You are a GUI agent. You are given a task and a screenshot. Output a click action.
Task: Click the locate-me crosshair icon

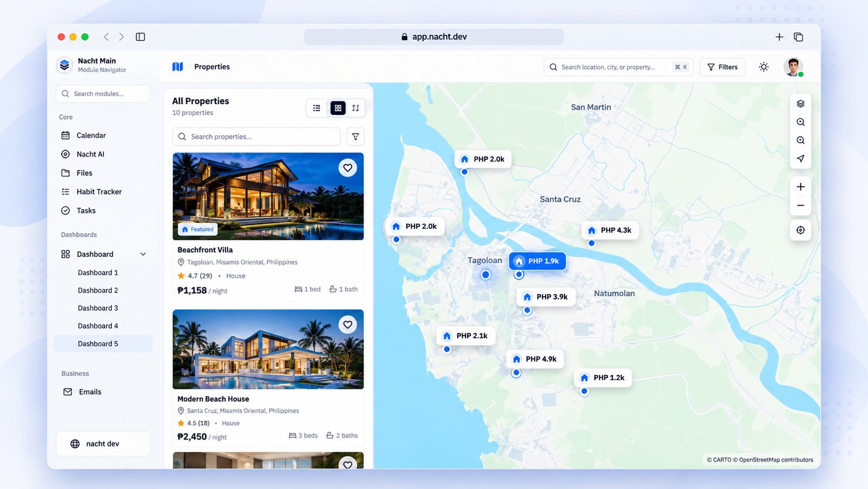[800, 230]
